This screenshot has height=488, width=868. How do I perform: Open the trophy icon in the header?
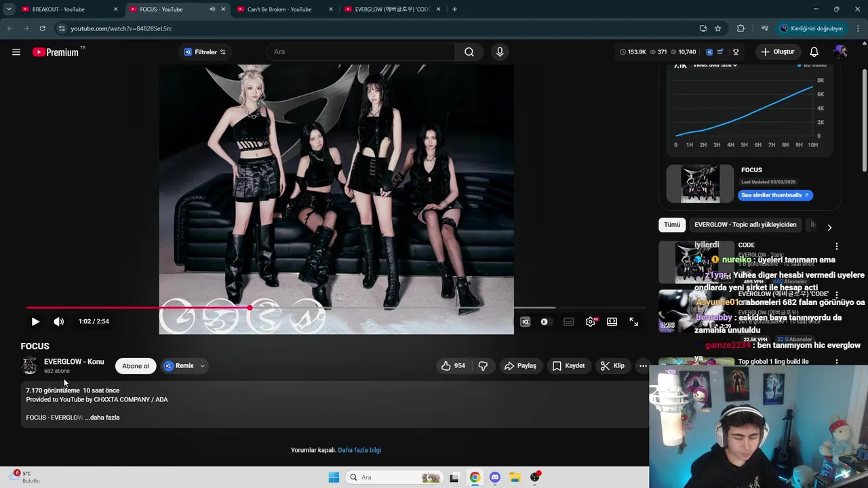click(736, 52)
